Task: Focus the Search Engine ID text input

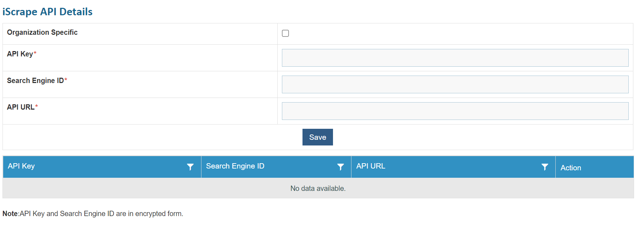Action: coord(455,84)
